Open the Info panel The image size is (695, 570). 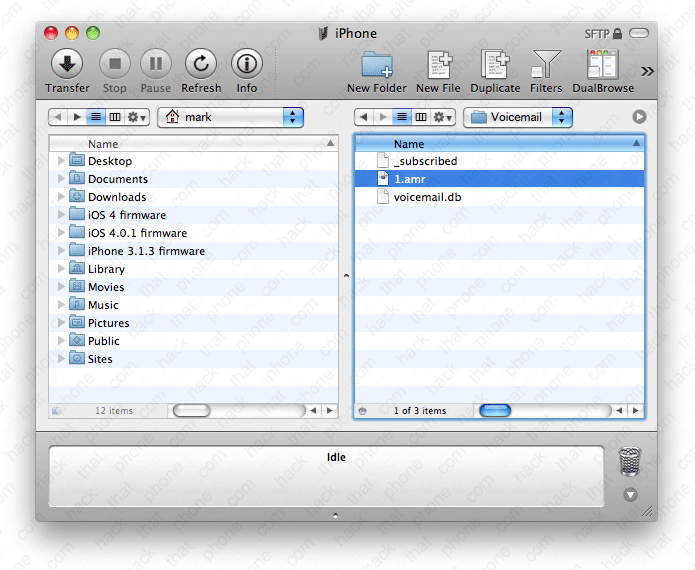(x=247, y=65)
